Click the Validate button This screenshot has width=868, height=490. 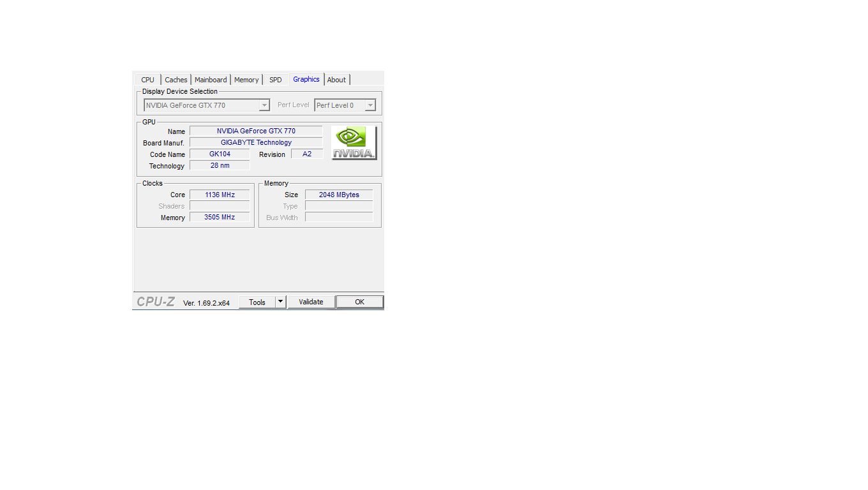coord(311,302)
